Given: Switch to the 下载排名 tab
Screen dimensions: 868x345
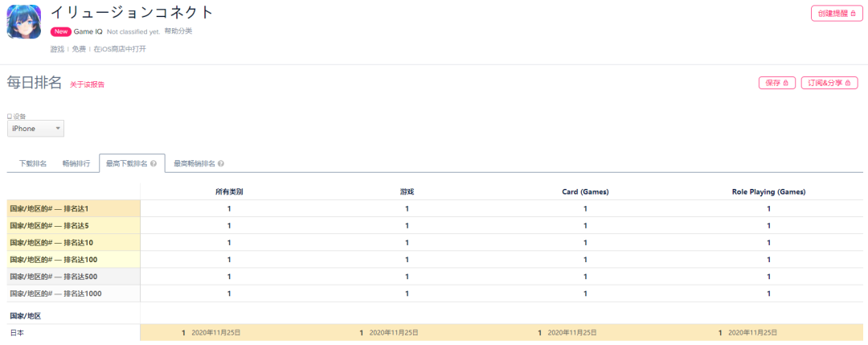Looking at the screenshot, I should (33, 164).
